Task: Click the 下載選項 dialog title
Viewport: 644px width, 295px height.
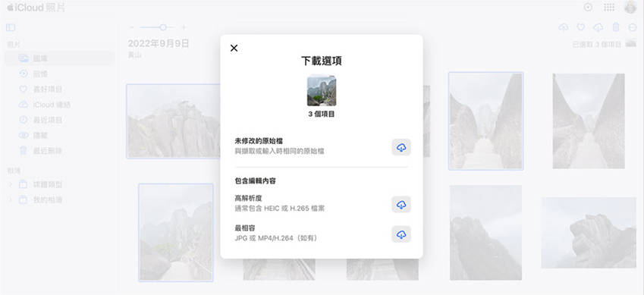Action: coord(322,61)
